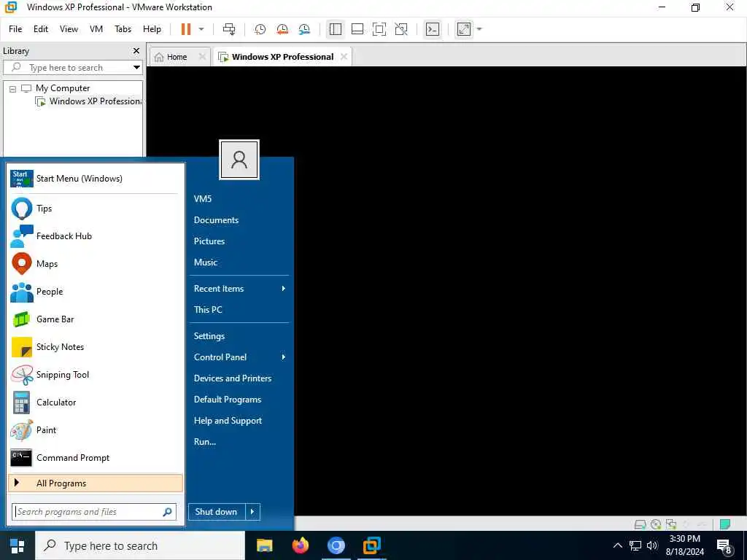Open the Shut down options arrow
Viewport: 747px width, 560px height.
[x=252, y=512]
